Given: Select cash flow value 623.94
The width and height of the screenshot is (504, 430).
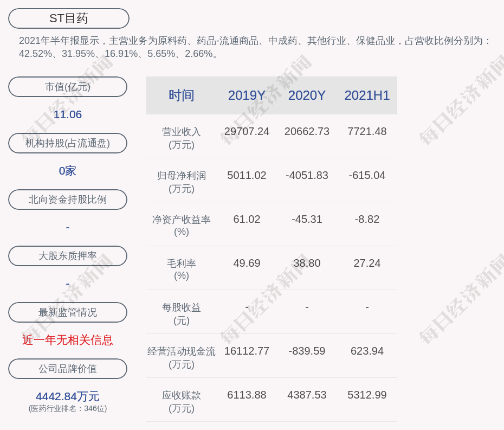Looking at the screenshot, I should 367,351.
